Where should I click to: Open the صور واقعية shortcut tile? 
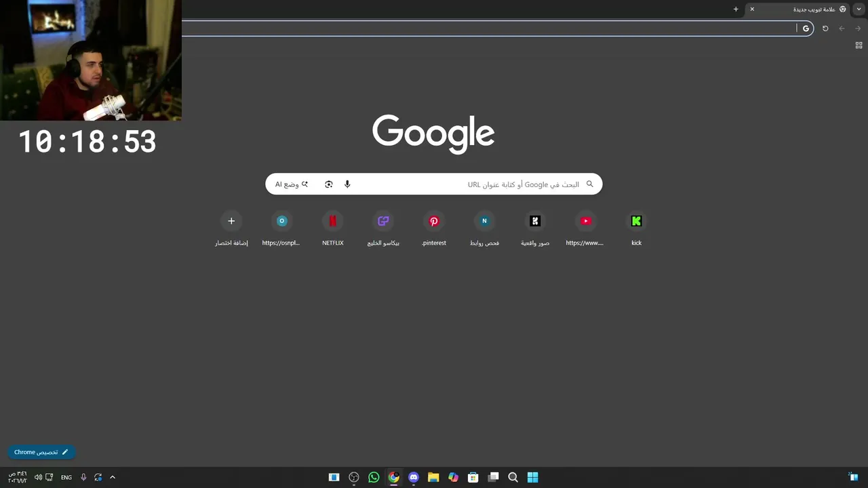point(535,230)
